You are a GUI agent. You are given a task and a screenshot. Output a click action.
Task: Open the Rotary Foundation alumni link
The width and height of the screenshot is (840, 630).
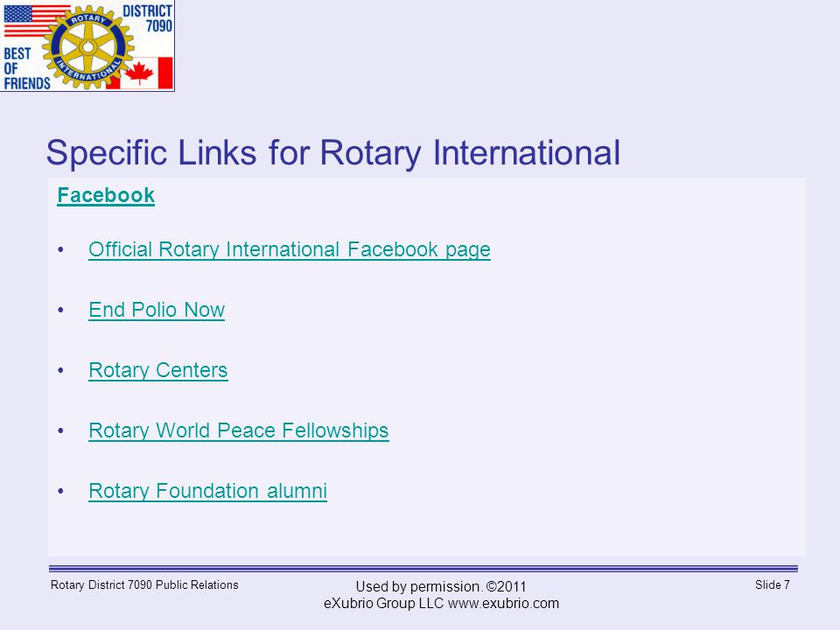click(208, 491)
